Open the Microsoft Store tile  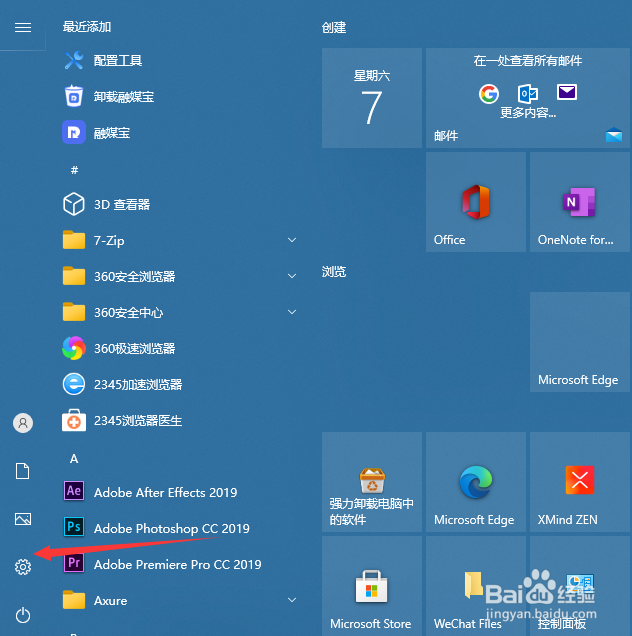[x=372, y=586]
